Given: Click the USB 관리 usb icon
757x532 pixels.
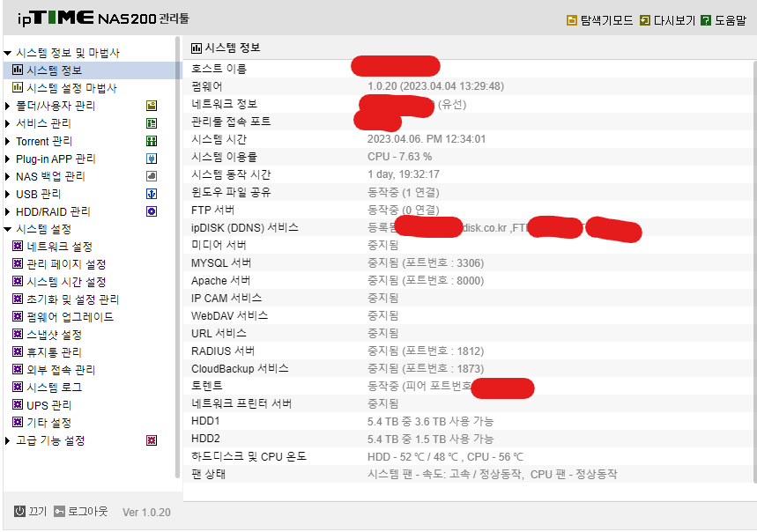Looking at the screenshot, I should [152, 194].
